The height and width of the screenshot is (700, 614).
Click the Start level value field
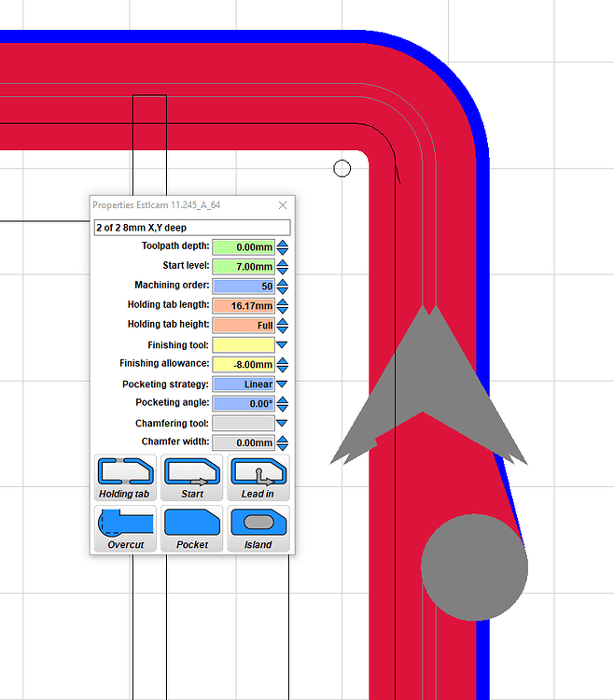[244, 267]
